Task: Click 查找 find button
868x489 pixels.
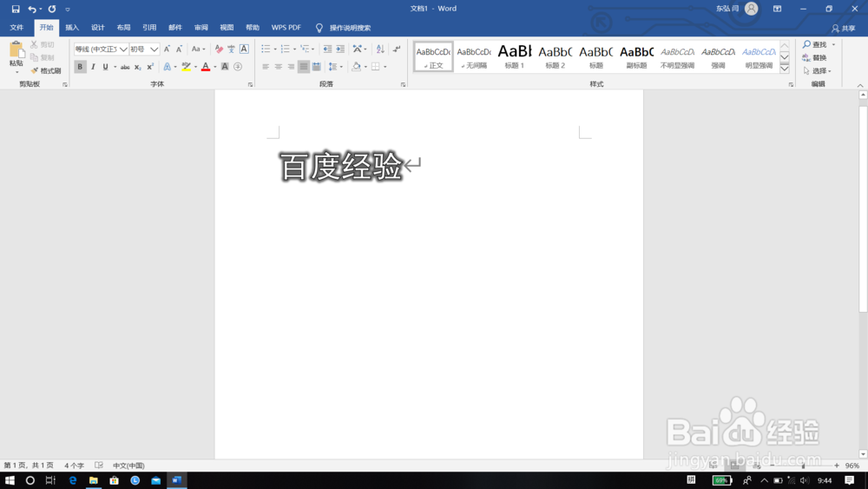Action: 815,44
